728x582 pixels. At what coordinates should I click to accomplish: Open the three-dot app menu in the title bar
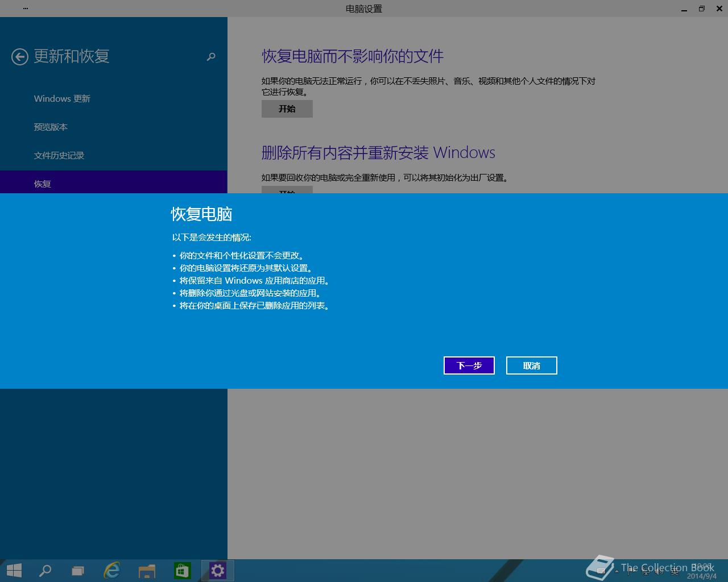tap(26, 9)
